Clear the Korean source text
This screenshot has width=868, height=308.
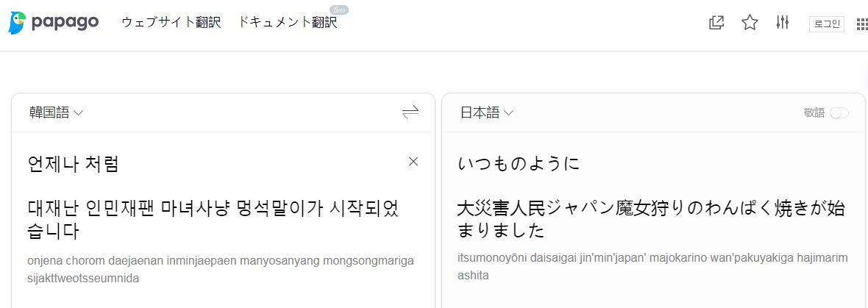[413, 162]
